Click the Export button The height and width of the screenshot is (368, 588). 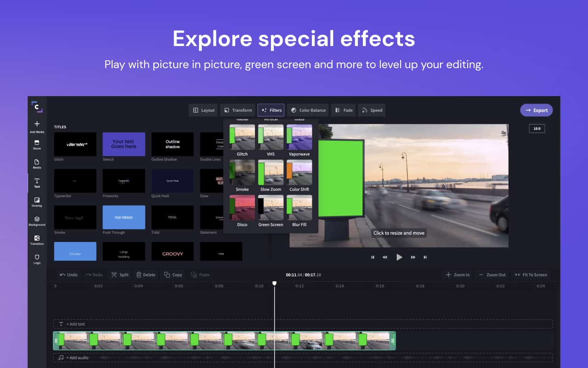click(x=536, y=110)
